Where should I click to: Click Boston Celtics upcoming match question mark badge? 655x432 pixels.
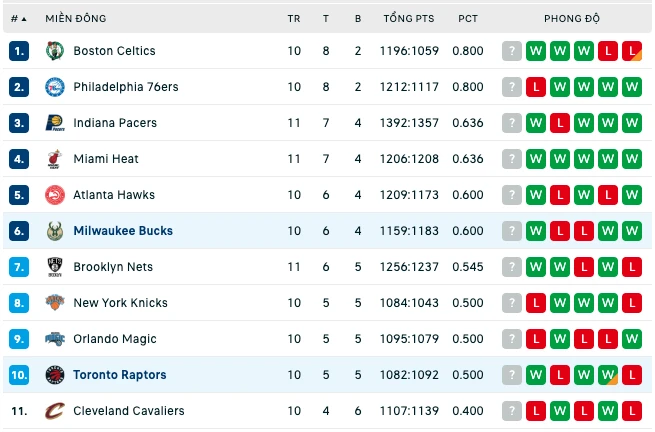click(x=512, y=51)
